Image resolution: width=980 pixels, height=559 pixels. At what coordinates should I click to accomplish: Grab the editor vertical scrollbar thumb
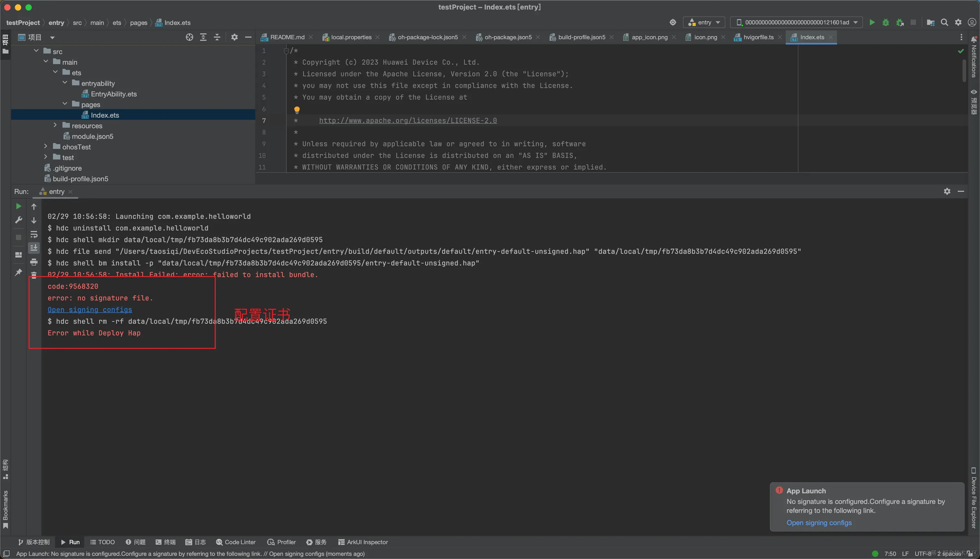(x=964, y=70)
